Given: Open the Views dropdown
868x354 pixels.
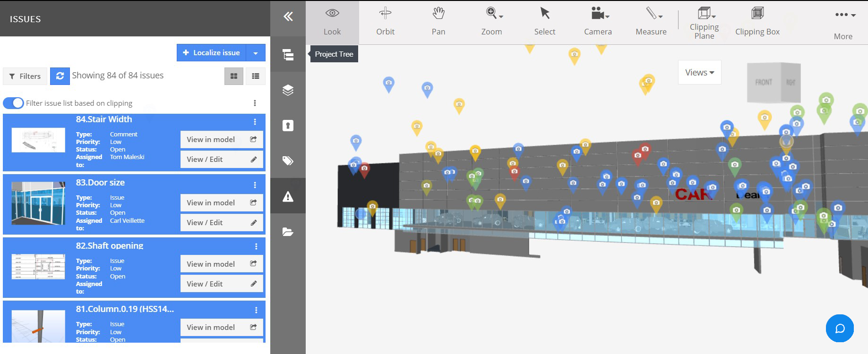Looking at the screenshot, I should [699, 72].
